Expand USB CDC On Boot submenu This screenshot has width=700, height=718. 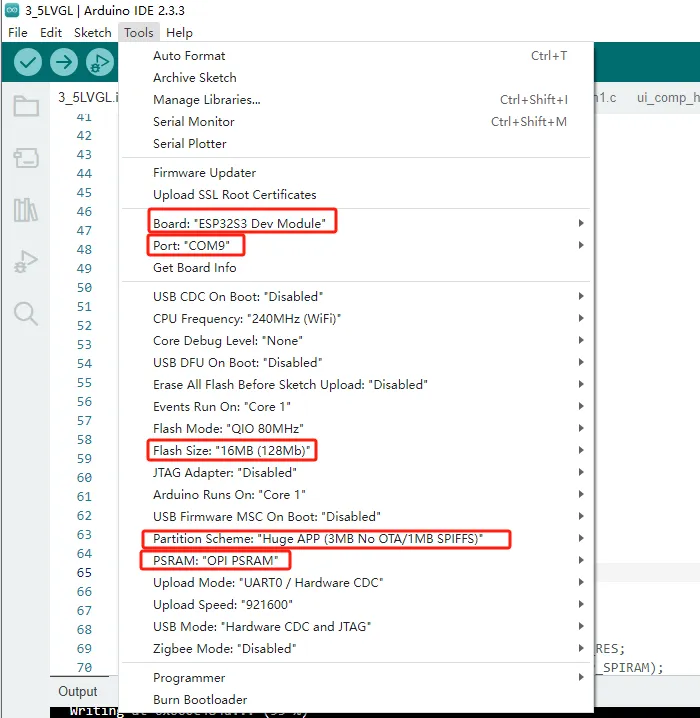tap(356, 297)
